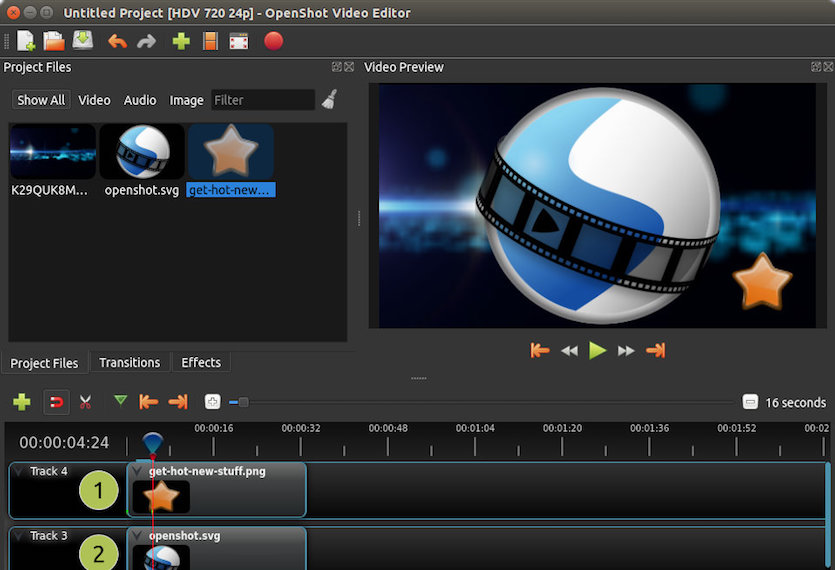This screenshot has width=835, height=570.
Task: Filter project files by Audio
Action: (x=140, y=100)
